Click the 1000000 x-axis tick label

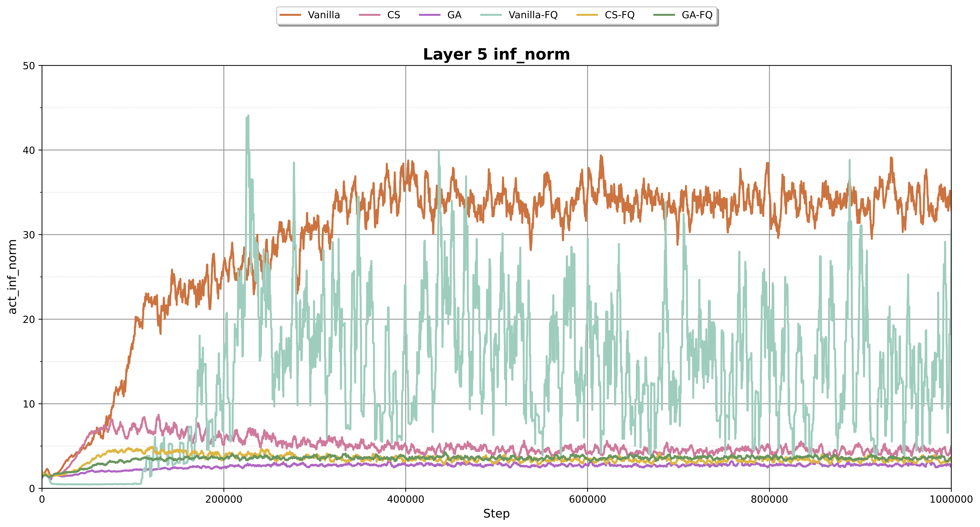(x=951, y=499)
